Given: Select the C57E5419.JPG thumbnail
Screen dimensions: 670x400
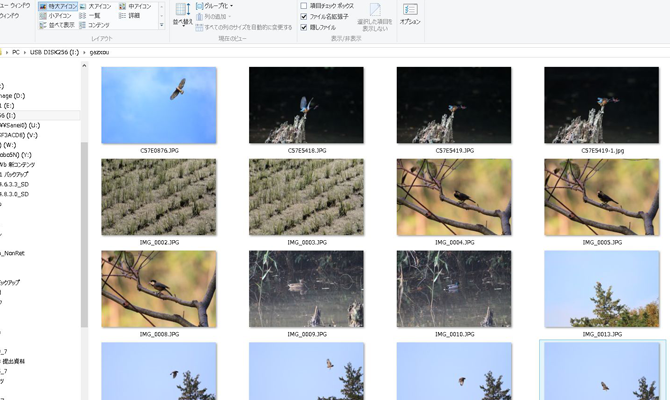Looking at the screenshot, I should pyautogui.click(x=454, y=105).
